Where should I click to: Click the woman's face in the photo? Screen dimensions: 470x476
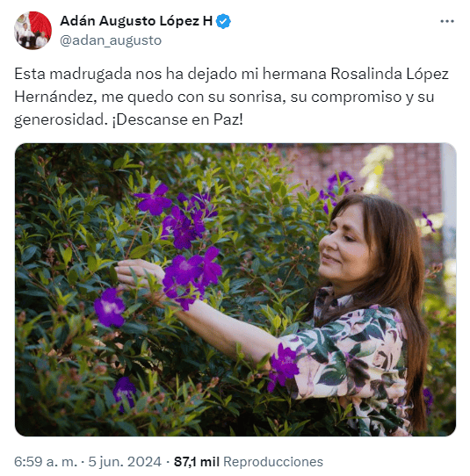[x=344, y=246]
